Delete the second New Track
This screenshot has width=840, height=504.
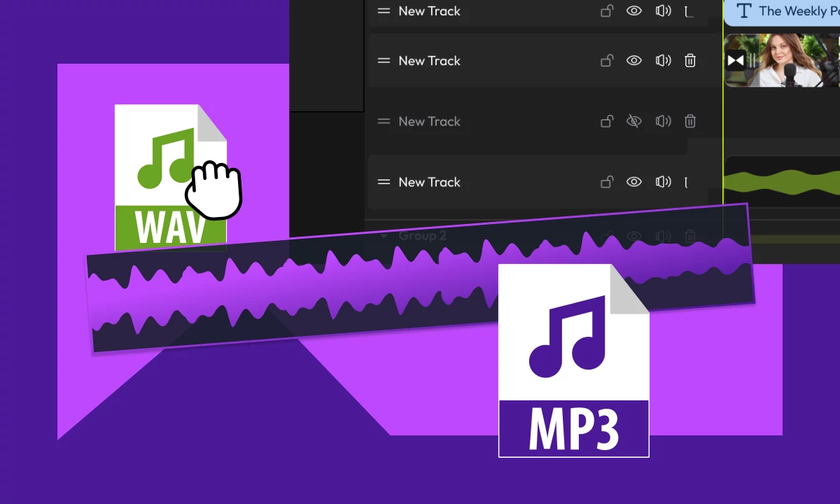point(690,60)
